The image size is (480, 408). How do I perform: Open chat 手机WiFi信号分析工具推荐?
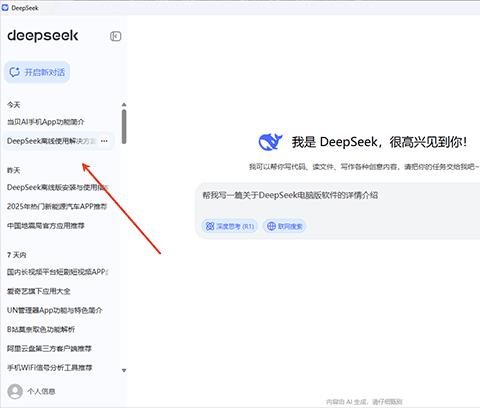pyautogui.click(x=49, y=368)
